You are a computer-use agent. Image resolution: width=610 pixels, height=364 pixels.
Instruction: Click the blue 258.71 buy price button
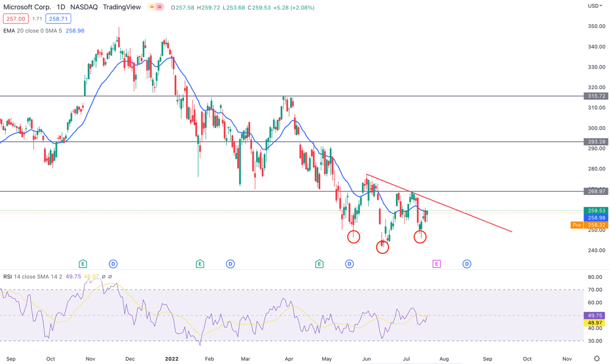click(57, 19)
